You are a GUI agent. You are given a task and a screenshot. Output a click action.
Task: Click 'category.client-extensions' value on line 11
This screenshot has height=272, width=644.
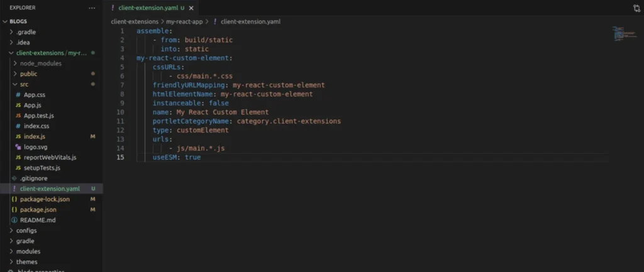tap(289, 121)
